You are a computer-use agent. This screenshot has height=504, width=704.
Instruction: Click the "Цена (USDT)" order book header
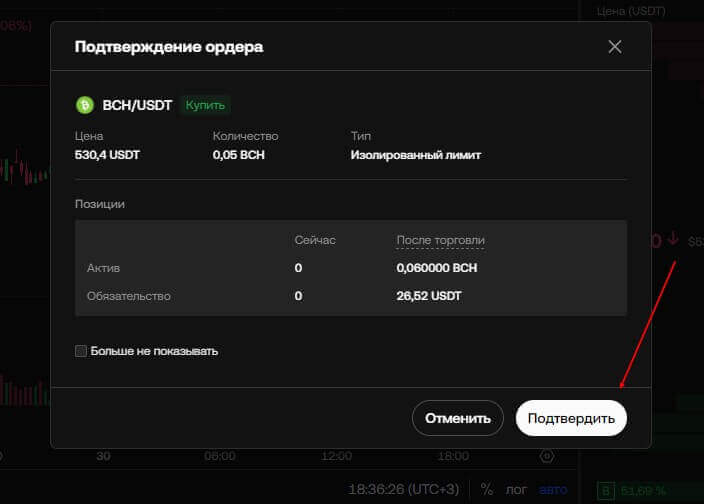tap(631, 11)
